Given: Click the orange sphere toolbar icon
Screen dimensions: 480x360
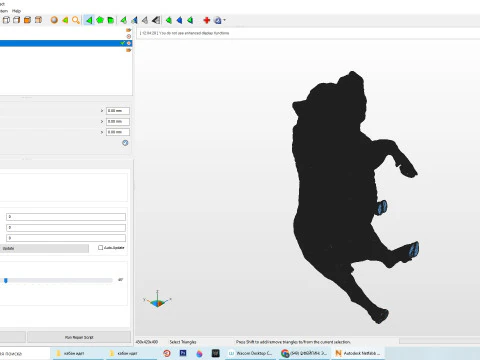Looking at the screenshot, I should coord(54,20).
